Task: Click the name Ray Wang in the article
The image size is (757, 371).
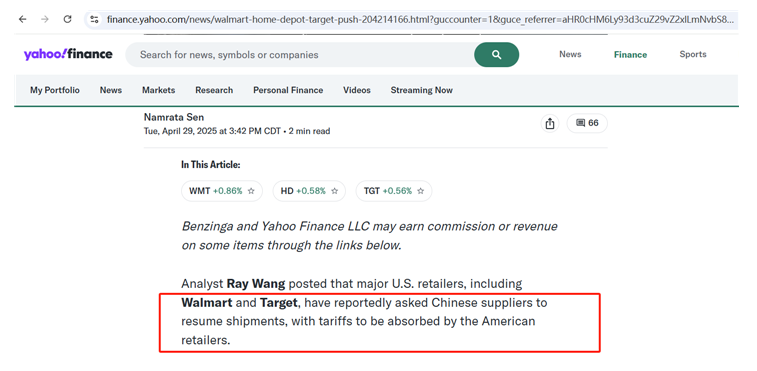Action: click(256, 284)
